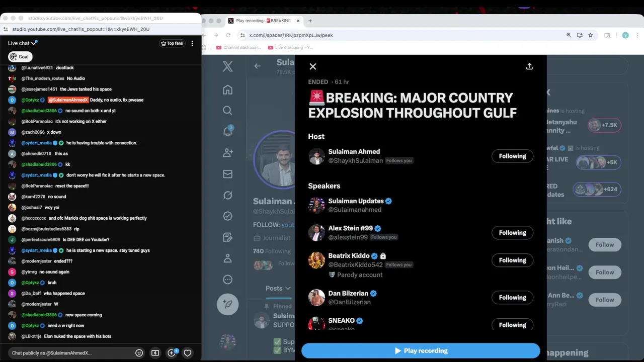This screenshot has height=362, width=644.
Task: Join the Space with +7.5K listeners
Action: pyautogui.click(x=604, y=125)
